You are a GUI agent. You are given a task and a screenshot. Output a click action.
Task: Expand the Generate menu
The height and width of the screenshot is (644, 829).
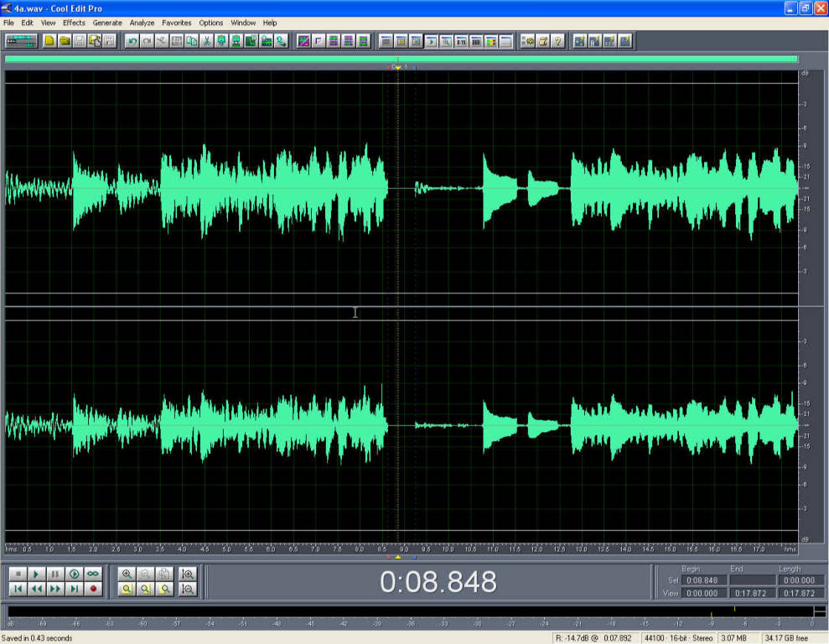[107, 23]
